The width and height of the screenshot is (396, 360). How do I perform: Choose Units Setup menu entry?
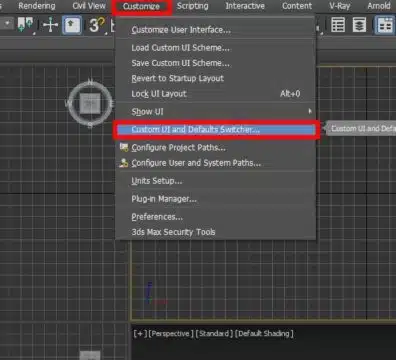pos(157,181)
